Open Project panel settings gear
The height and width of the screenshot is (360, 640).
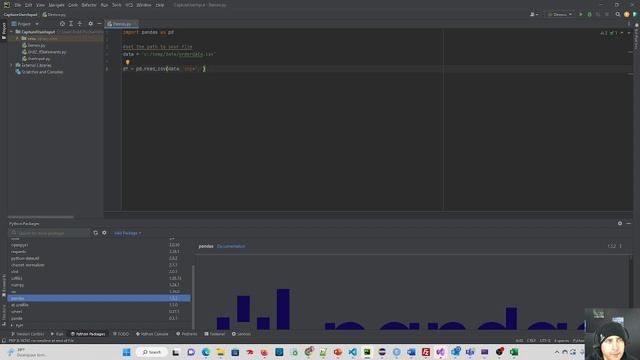click(x=91, y=24)
